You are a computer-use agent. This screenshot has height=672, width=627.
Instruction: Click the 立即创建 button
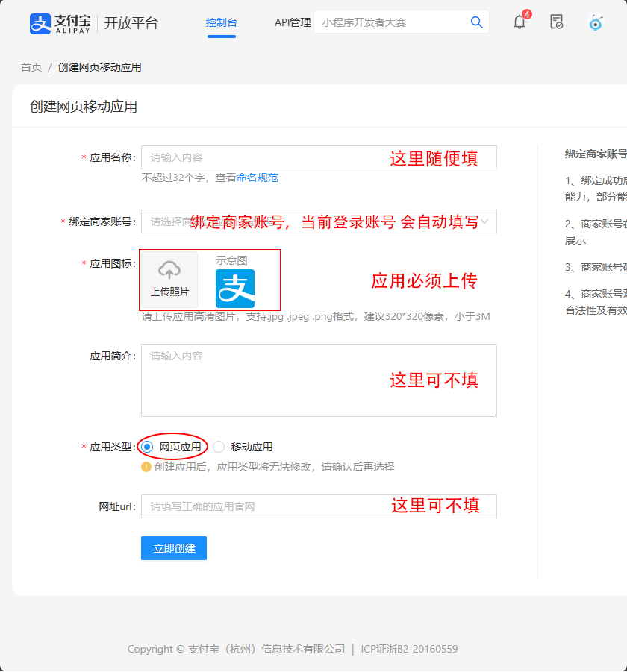(x=173, y=548)
